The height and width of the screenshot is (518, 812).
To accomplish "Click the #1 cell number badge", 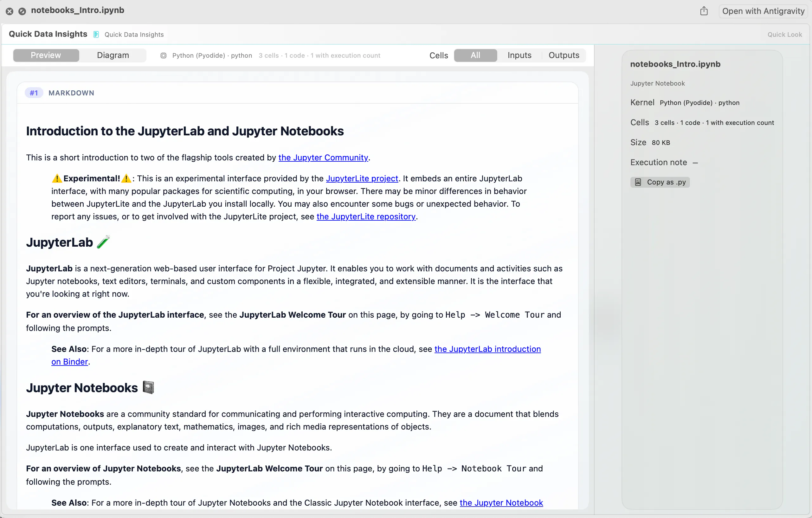I will (34, 93).
